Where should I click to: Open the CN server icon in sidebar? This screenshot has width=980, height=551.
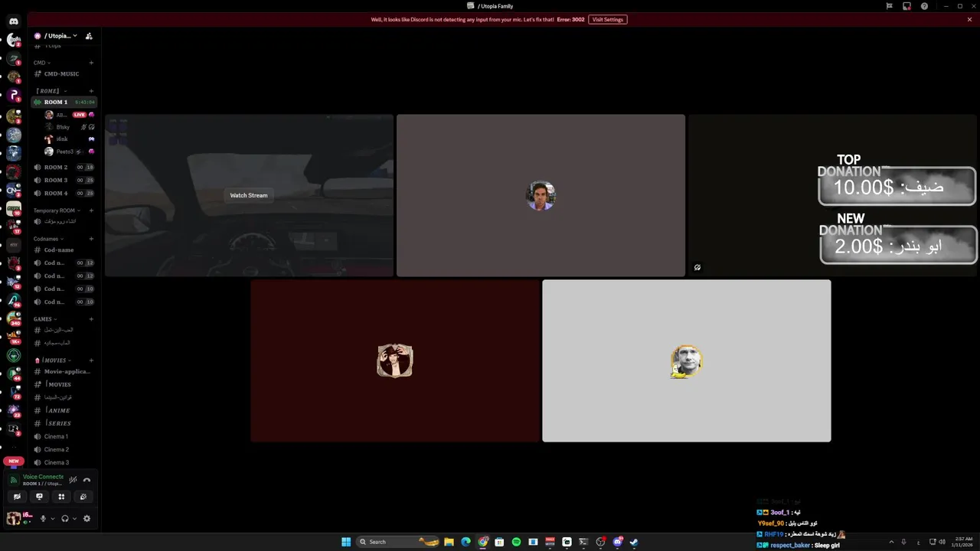click(x=14, y=190)
